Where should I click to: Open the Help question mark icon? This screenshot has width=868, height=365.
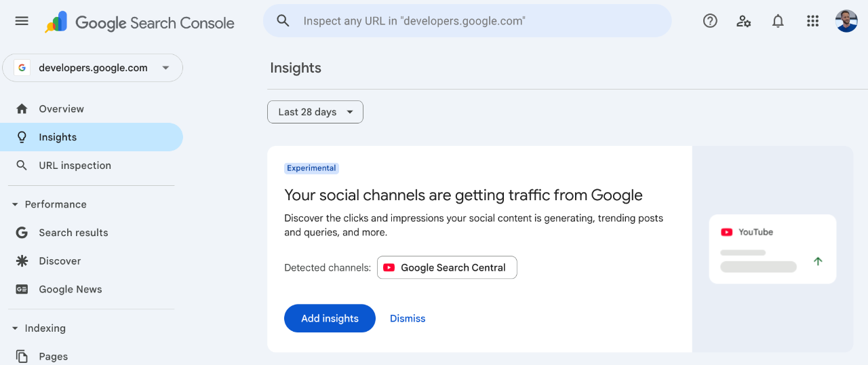pos(710,21)
